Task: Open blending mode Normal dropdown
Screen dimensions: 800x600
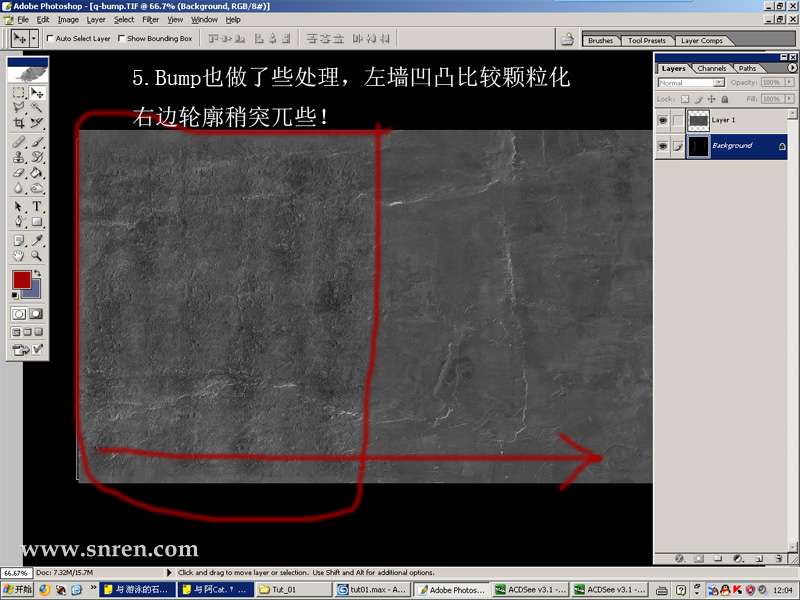Action: click(719, 83)
